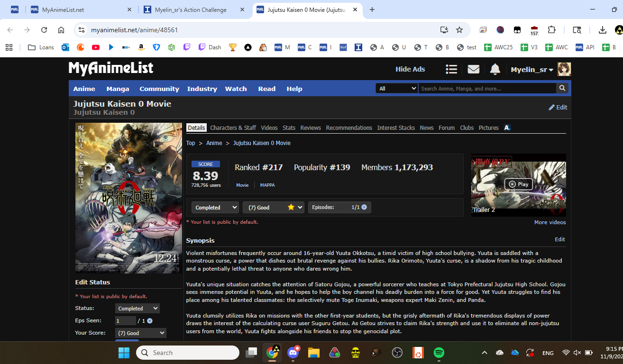Open the Help menu
The height and width of the screenshot is (364, 623).
294,89
